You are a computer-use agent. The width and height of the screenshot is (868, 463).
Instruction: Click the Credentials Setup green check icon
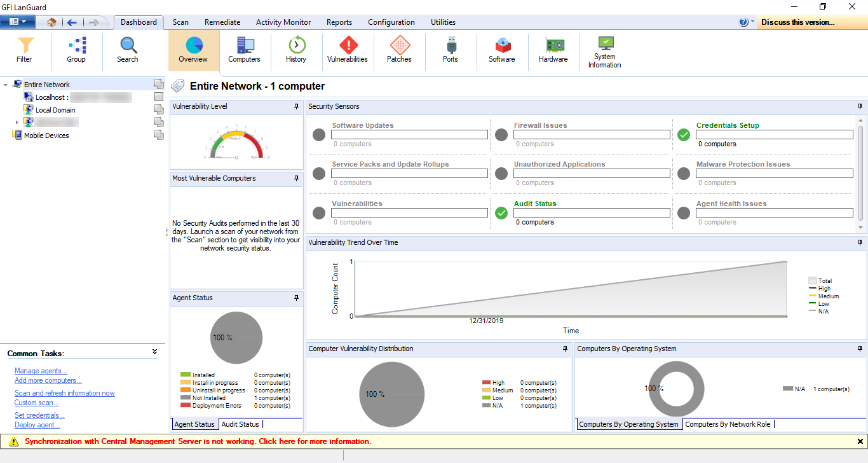[684, 135]
